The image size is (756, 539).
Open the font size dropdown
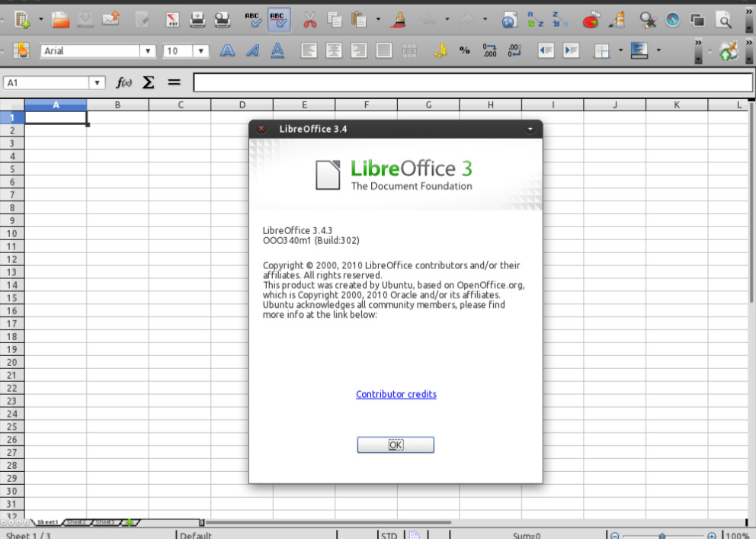(x=200, y=50)
